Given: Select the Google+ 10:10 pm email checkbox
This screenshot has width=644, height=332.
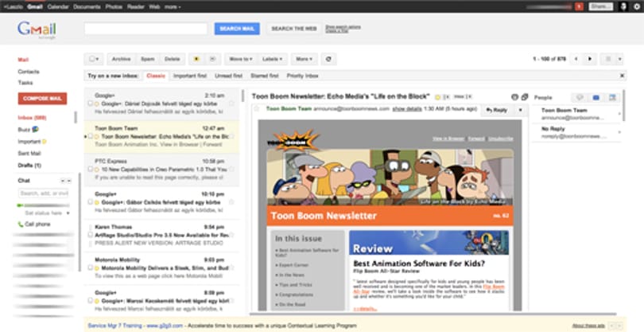Looking at the screenshot, I should click(x=91, y=202).
